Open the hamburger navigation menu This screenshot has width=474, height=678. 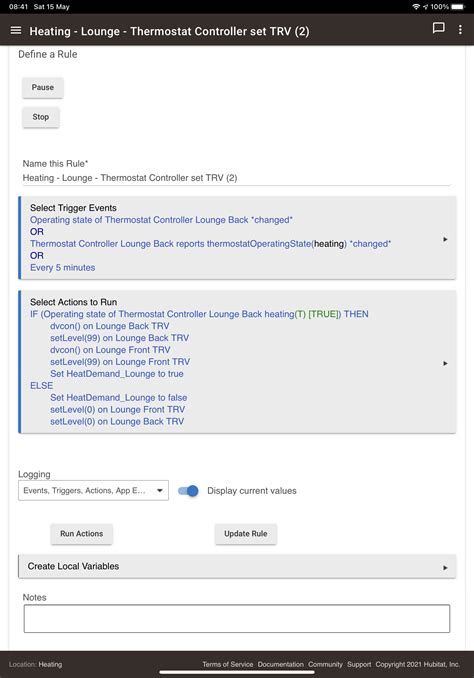click(x=16, y=30)
